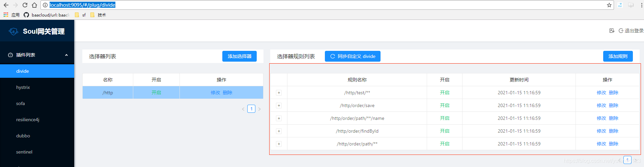Click 同步自定义 divide button
Image resolution: width=644 pixels, height=167 pixels.
tap(353, 56)
